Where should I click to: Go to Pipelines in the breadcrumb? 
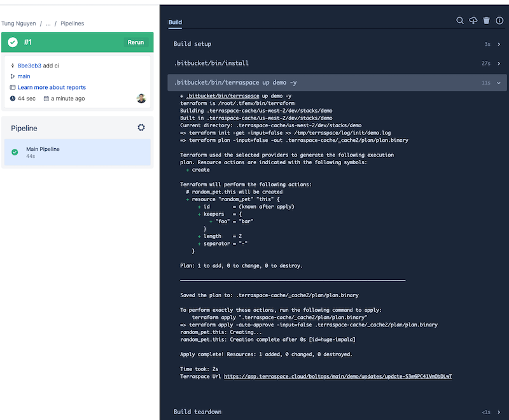point(72,24)
